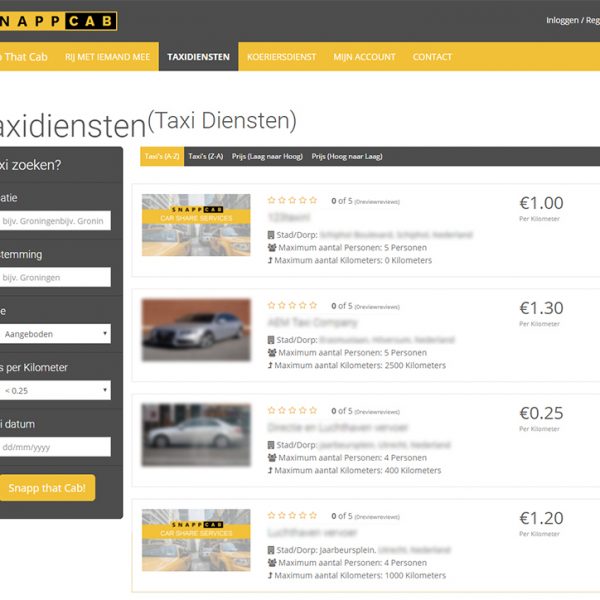
Task: Go to RIJ MET IEMAND MEE
Action: (x=107, y=57)
